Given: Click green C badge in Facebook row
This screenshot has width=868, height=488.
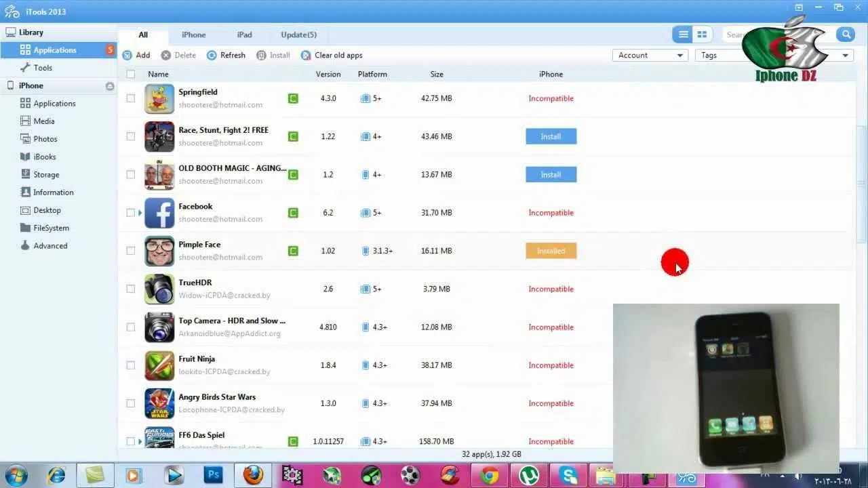Looking at the screenshot, I should (x=293, y=213).
